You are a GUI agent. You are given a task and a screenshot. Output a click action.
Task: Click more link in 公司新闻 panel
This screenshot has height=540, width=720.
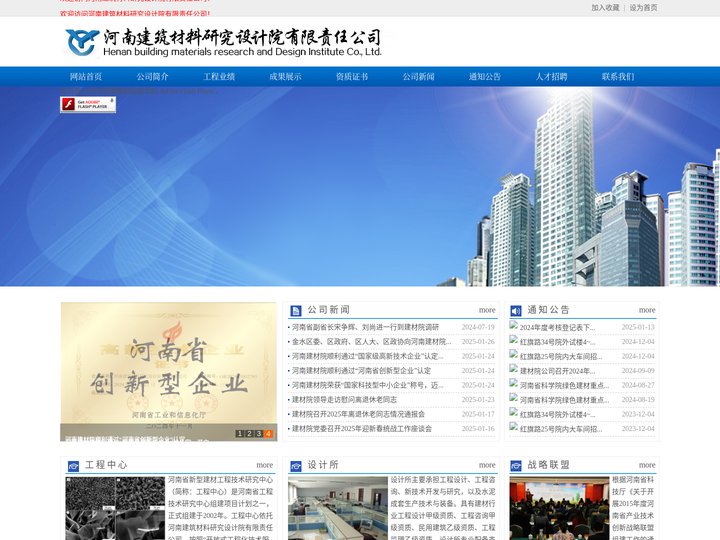[487, 310]
